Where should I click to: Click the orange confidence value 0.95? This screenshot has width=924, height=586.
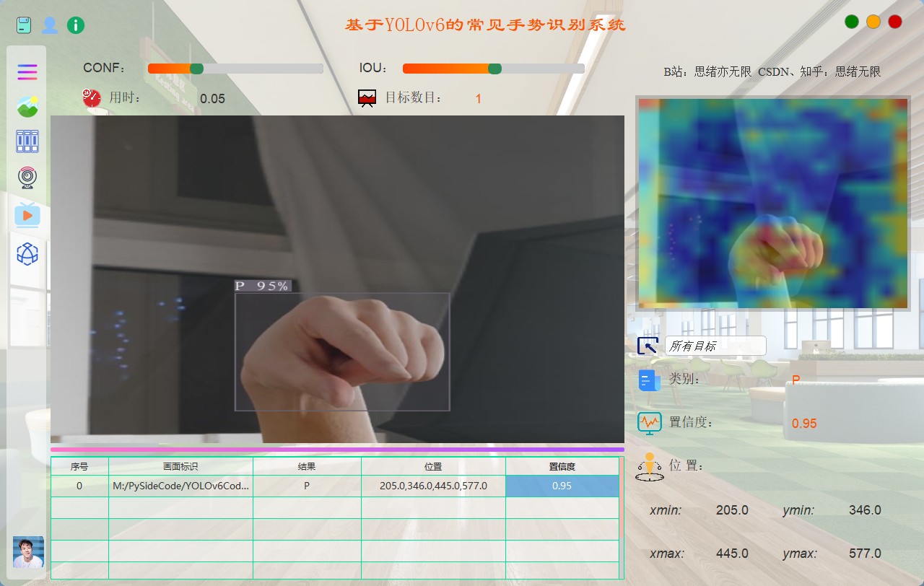pos(804,424)
